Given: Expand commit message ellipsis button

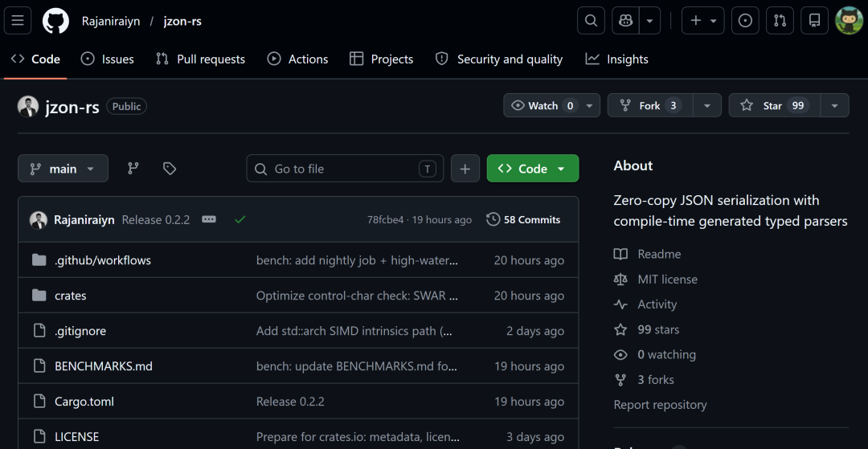Looking at the screenshot, I should point(209,219).
